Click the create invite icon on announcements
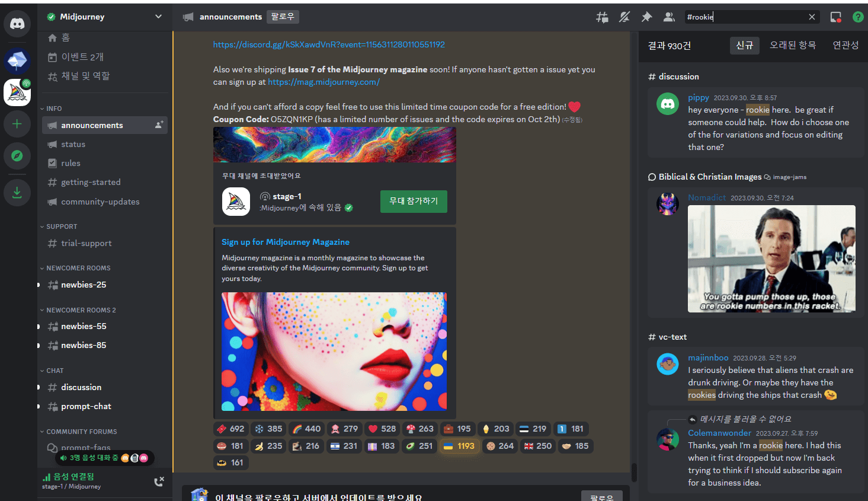Image resolution: width=868 pixels, height=501 pixels. tap(159, 125)
